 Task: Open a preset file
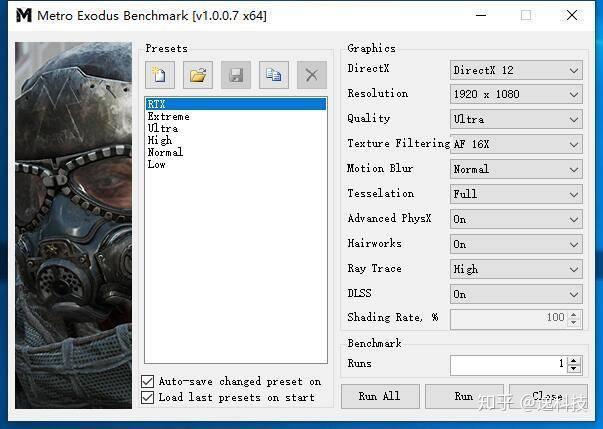(198, 75)
